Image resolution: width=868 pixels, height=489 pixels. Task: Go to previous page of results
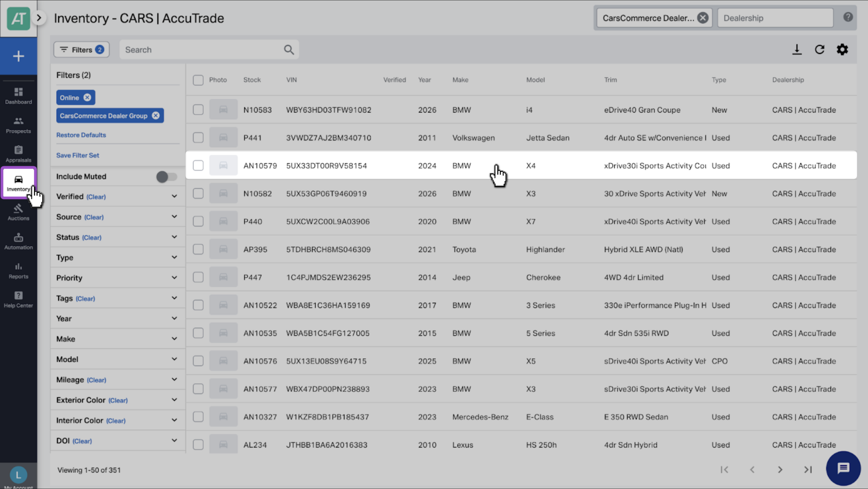click(x=752, y=470)
